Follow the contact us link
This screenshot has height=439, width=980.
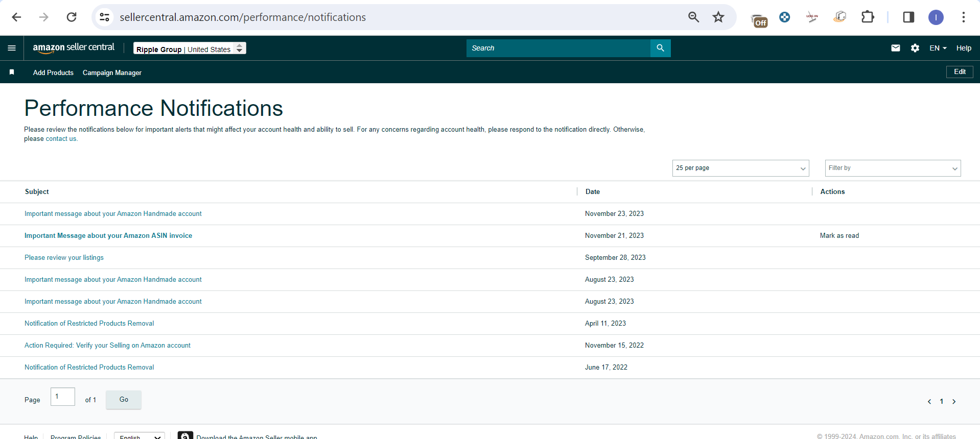(x=61, y=139)
